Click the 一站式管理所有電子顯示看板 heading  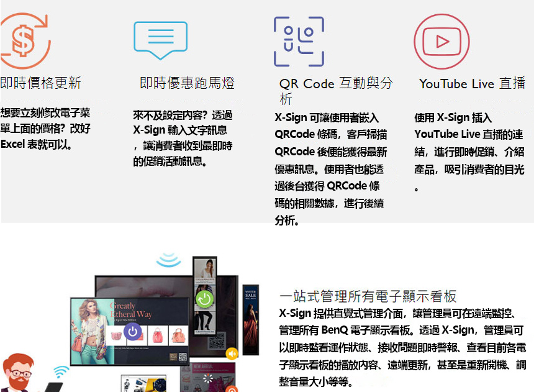[368, 296]
